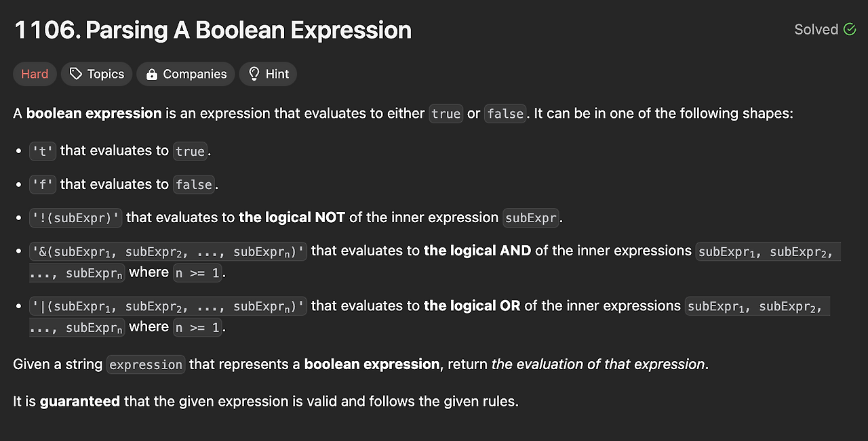Click the tag icon on the Topics button

[76, 74]
